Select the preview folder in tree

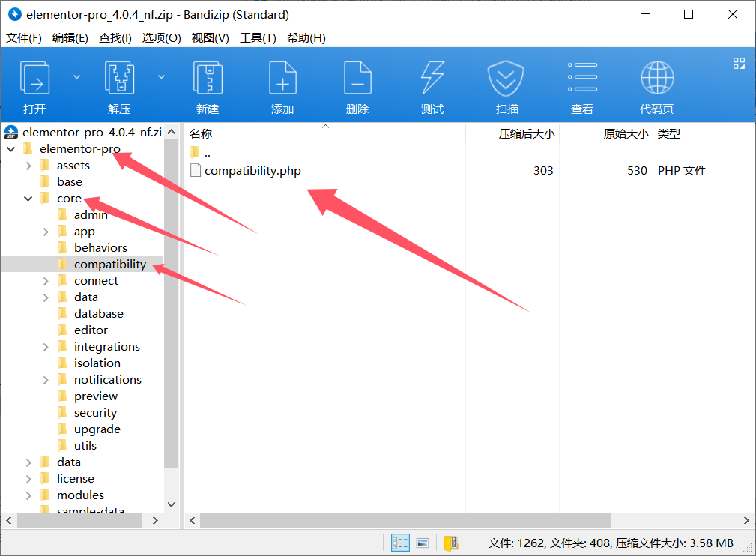click(96, 396)
